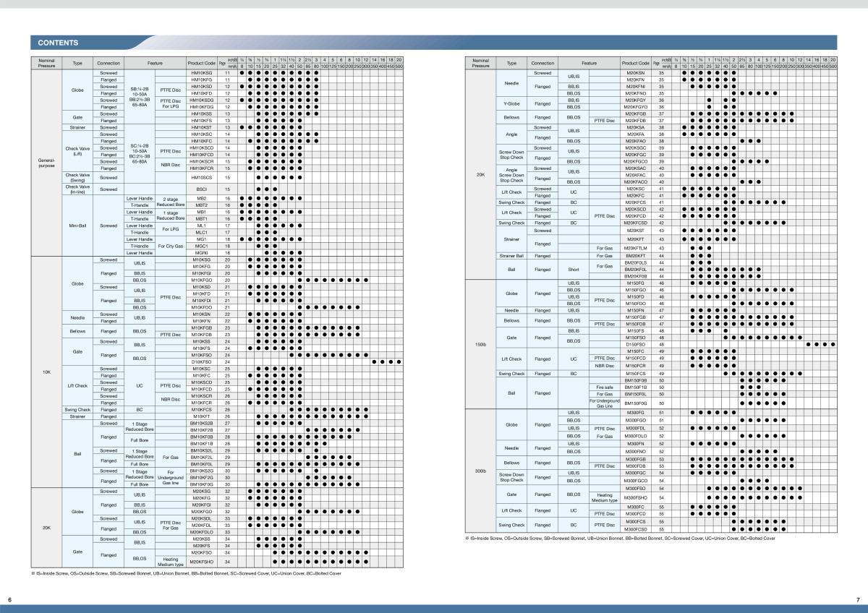Click product code HM10KST
The height and width of the screenshot is (613, 868).
click(201, 127)
